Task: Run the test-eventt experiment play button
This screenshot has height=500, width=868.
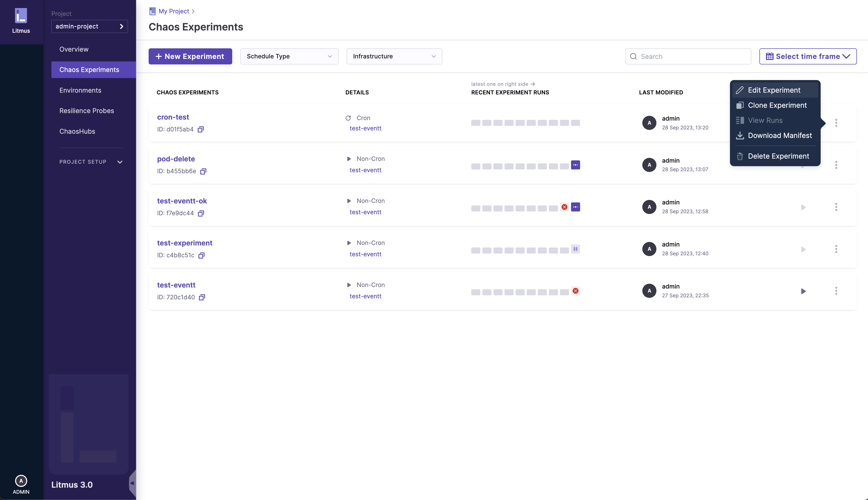Action: pyautogui.click(x=803, y=291)
